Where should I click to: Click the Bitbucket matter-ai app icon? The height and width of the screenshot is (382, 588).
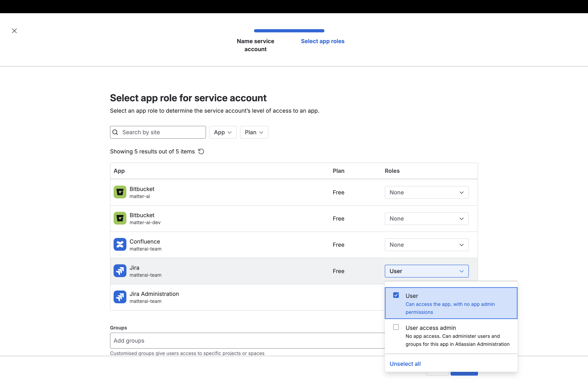click(x=120, y=192)
